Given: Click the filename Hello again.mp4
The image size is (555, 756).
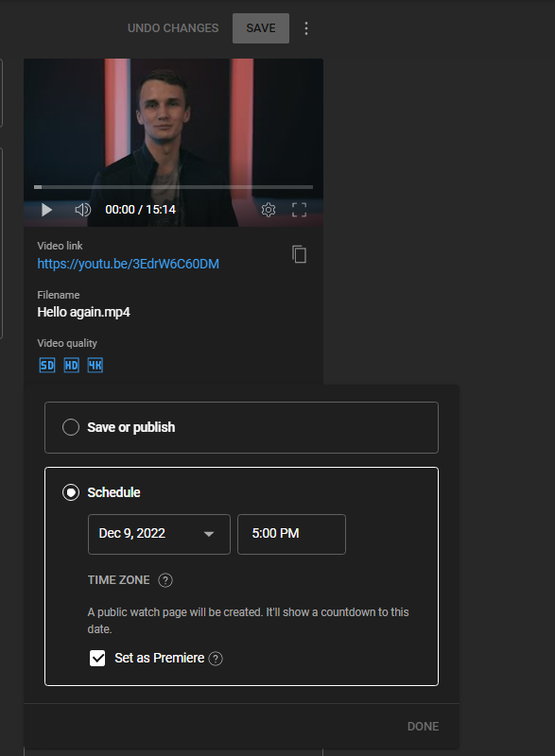Looking at the screenshot, I should pyautogui.click(x=83, y=313).
